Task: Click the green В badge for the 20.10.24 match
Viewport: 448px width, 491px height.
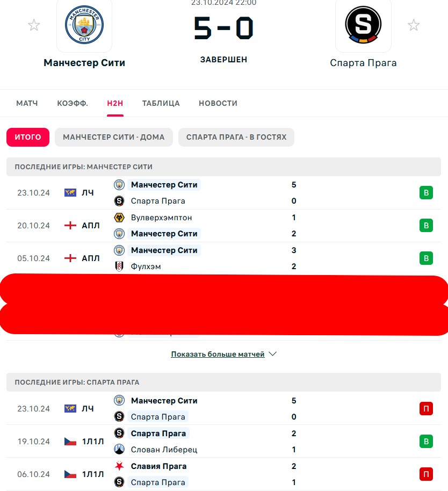Action: pos(426,226)
